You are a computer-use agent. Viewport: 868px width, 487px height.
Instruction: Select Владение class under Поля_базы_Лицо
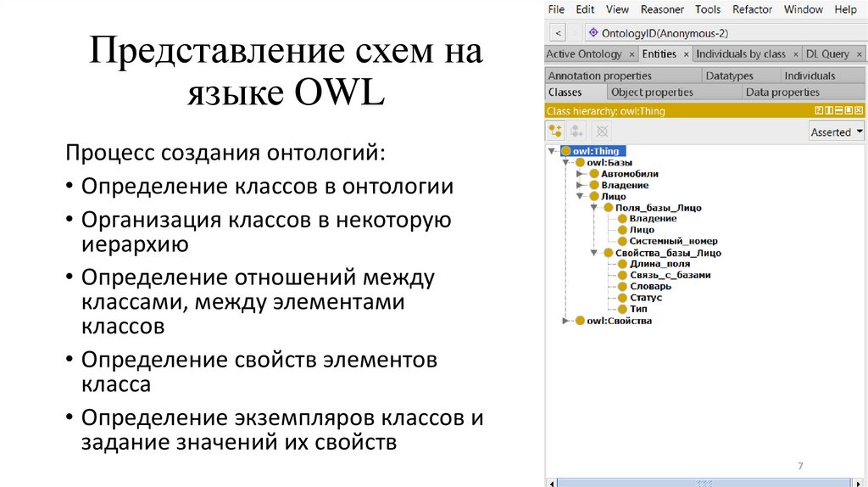click(x=653, y=218)
